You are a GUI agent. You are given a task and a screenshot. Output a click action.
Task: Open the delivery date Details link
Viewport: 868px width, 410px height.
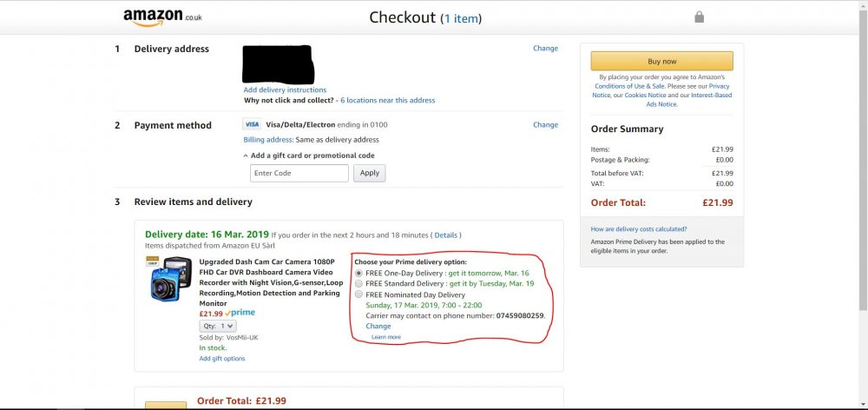[x=445, y=235]
